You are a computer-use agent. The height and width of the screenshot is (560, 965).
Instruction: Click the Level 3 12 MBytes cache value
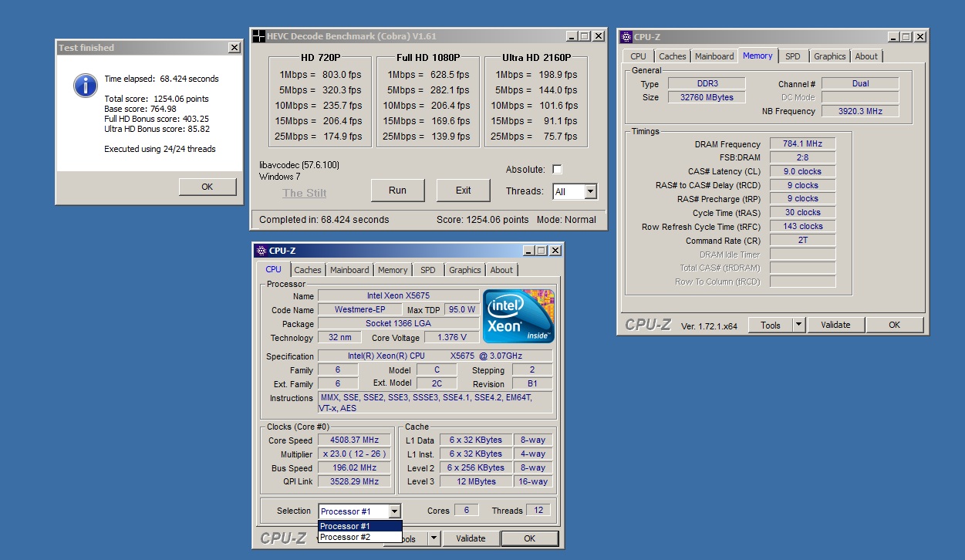click(x=476, y=482)
